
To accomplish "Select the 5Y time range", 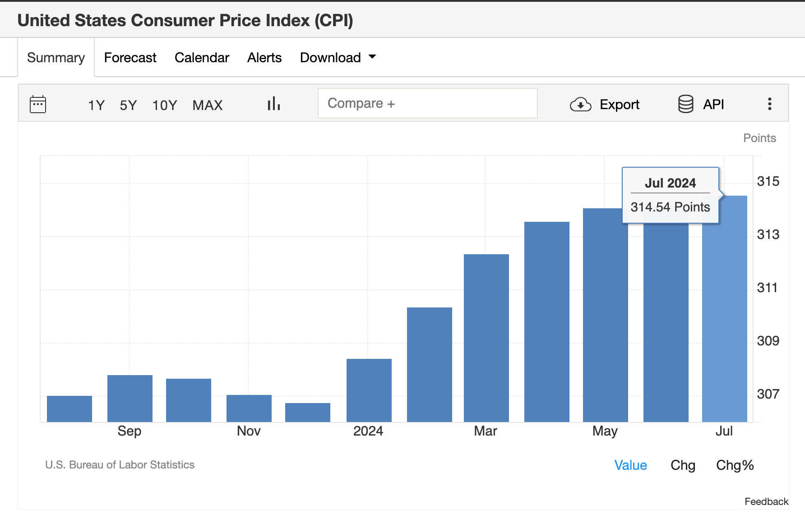I will (128, 105).
